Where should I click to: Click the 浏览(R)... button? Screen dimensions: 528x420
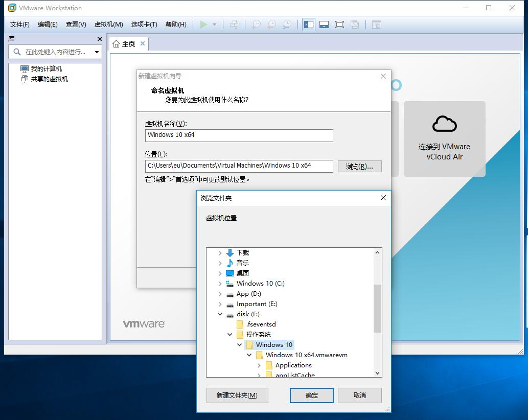pyautogui.click(x=359, y=167)
